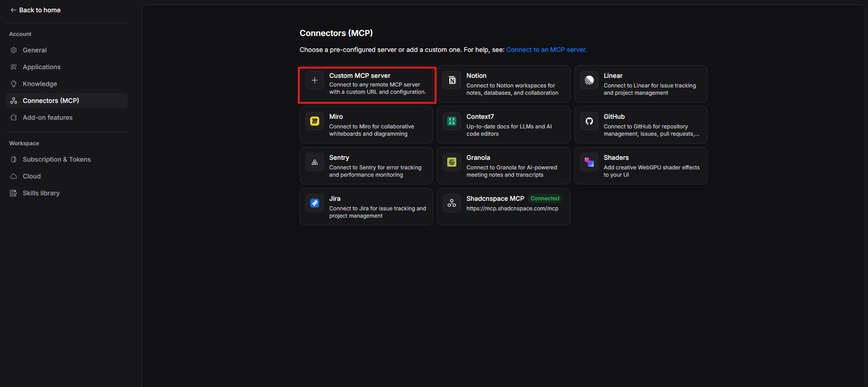Choose the Miro connector card
Viewport: 868px width, 387px height.
tap(366, 125)
